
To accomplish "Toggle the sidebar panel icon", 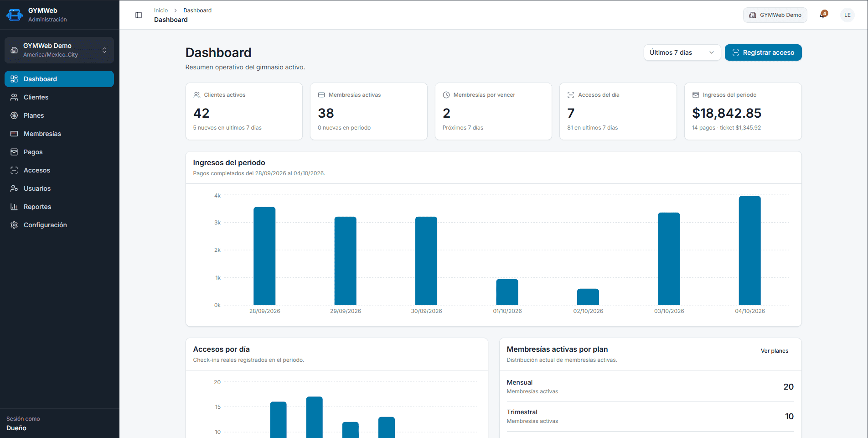I will coord(139,15).
